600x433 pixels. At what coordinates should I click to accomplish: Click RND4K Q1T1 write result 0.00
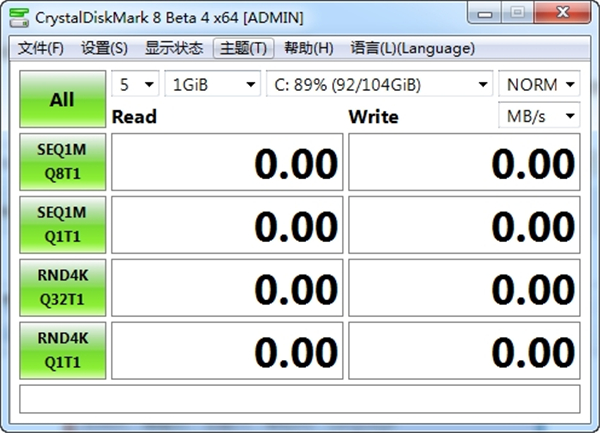465,350
